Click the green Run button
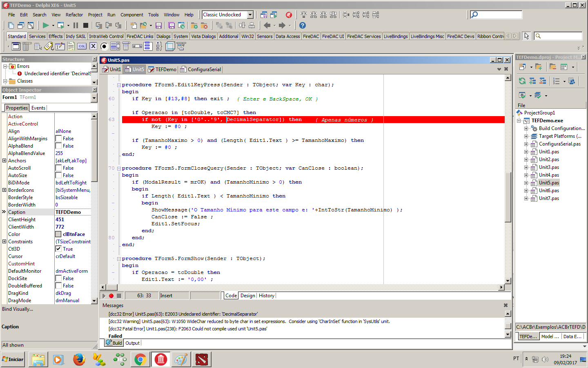Screen dimensions: 588x368 pos(46,25)
